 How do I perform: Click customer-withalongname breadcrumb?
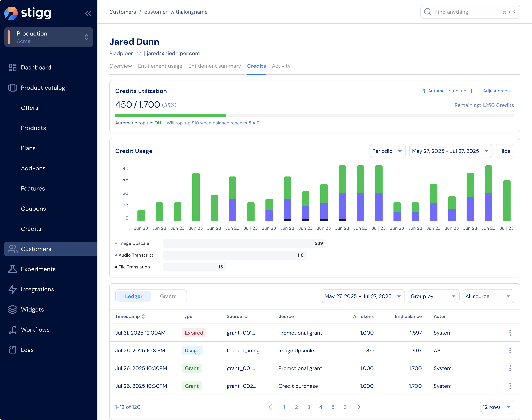coord(176,12)
